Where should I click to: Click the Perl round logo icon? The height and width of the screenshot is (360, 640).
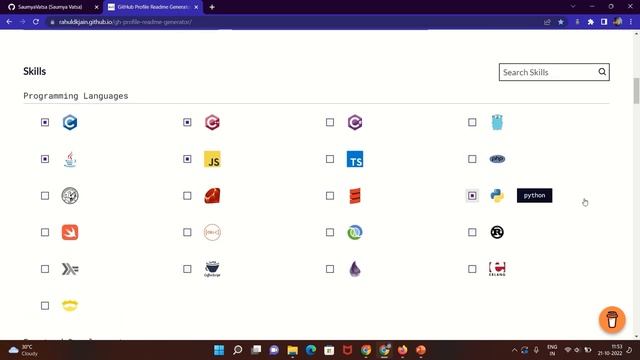click(70, 196)
